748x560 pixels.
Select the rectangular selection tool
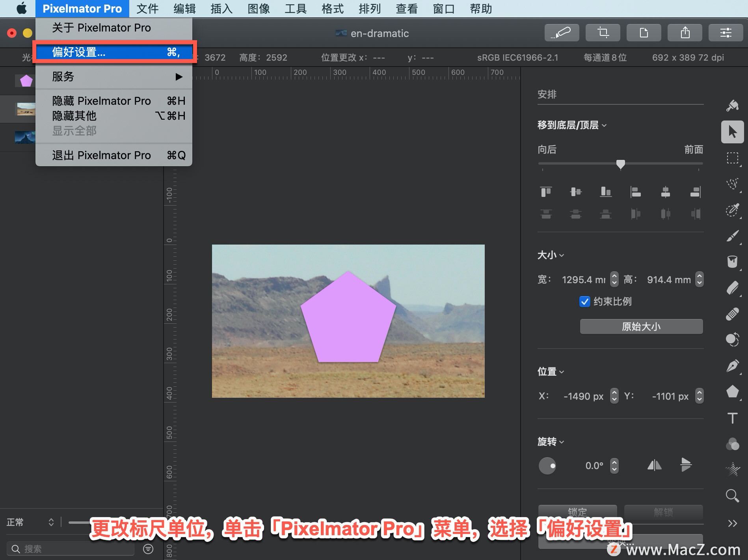tap(732, 158)
